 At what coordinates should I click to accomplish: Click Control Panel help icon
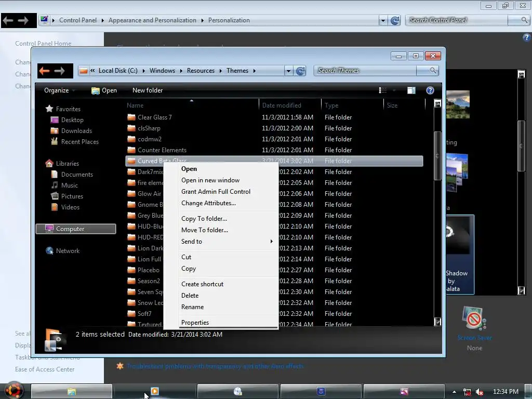[527, 37]
